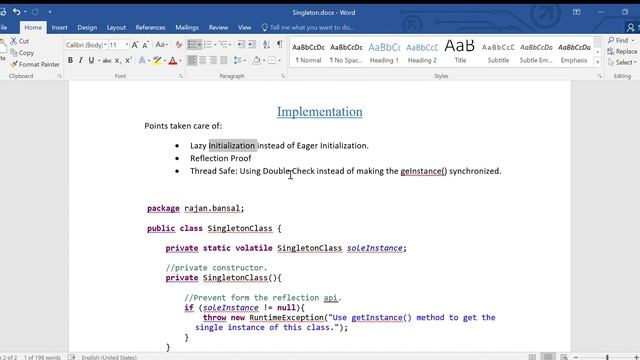
Task: Clear all formatting with the eraser icon
Action: click(x=178, y=44)
